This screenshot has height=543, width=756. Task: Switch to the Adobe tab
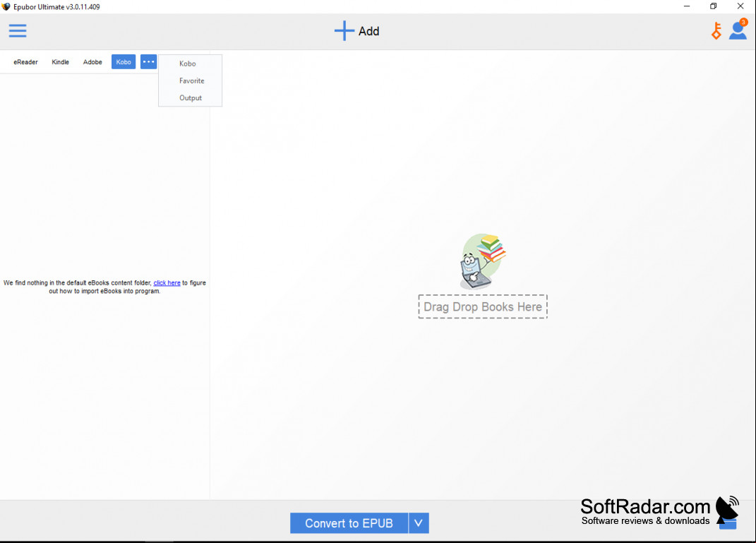[x=92, y=61]
